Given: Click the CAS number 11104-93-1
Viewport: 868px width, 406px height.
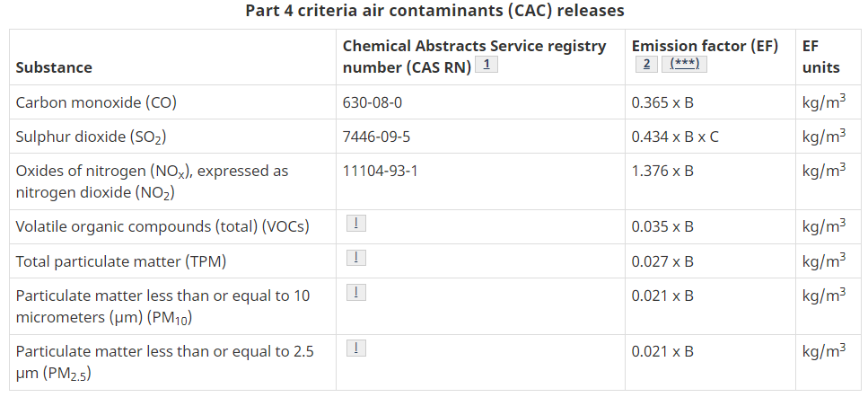Looking at the screenshot, I should (381, 172).
